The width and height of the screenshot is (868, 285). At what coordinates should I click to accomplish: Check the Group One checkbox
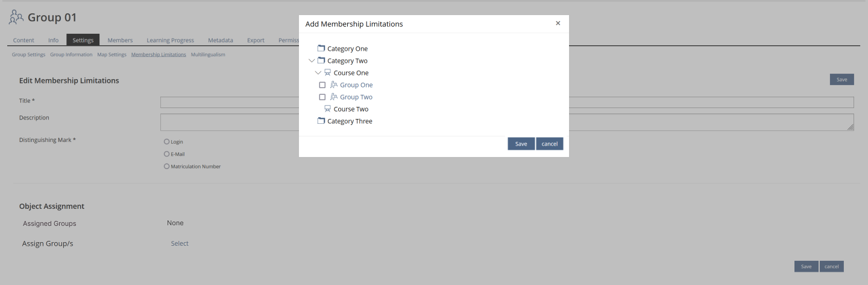(x=322, y=85)
